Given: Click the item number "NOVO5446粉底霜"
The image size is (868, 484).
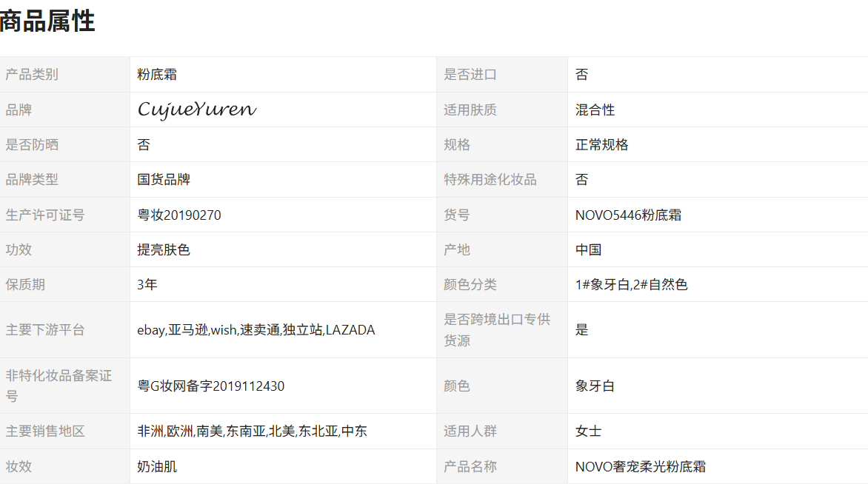Looking at the screenshot, I should (628, 215).
